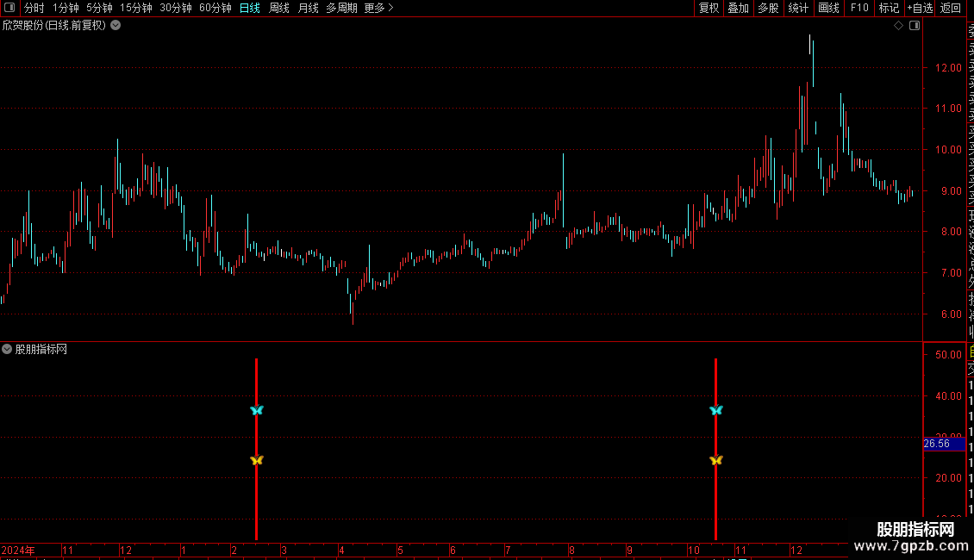The height and width of the screenshot is (560, 974).
Task: Toggle the right side panel icon
Action: (x=915, y=26)
